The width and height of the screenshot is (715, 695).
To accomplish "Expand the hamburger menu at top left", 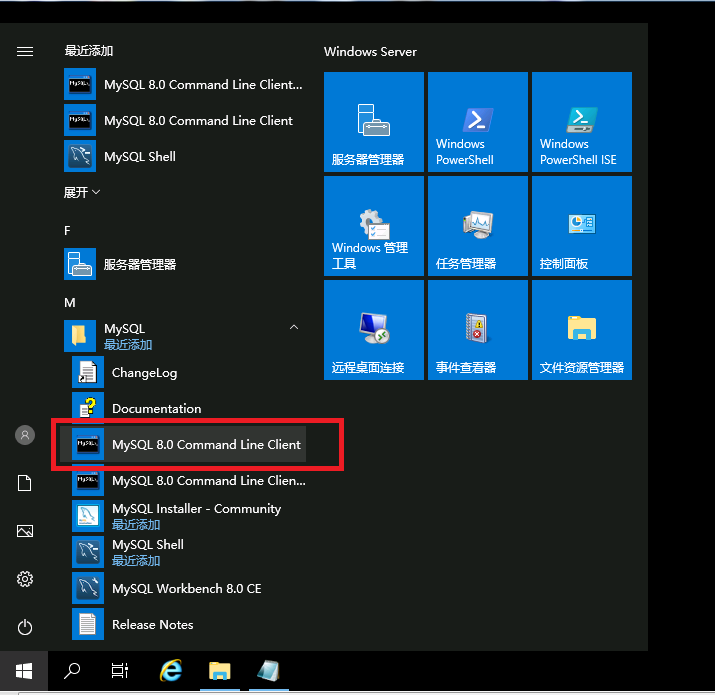I will tap(25, 52).
